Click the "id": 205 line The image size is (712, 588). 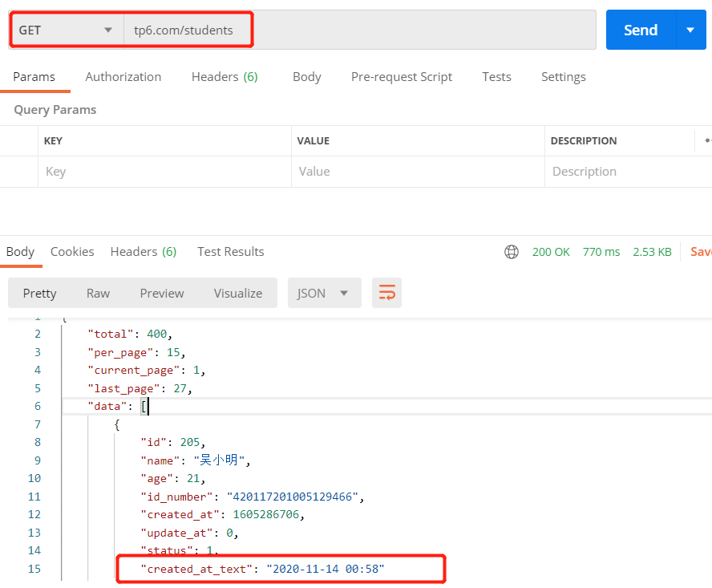(x=173, y=442)
